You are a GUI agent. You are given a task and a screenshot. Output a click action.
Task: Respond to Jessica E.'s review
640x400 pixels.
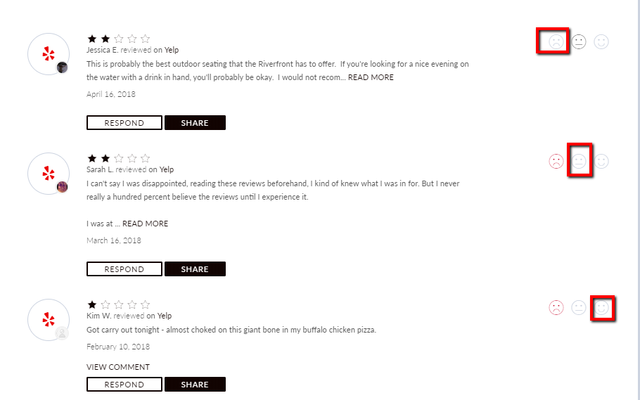pos(124,123)
